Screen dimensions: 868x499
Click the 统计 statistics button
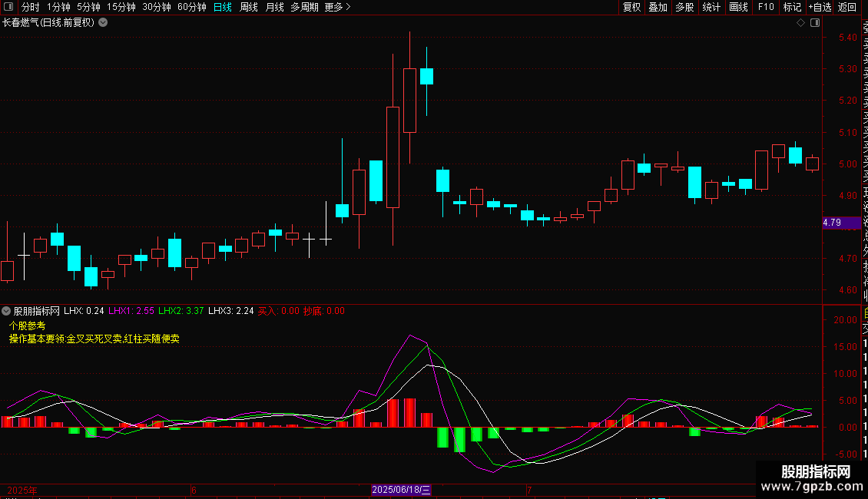pyautogui.click(x=711, y=7)
